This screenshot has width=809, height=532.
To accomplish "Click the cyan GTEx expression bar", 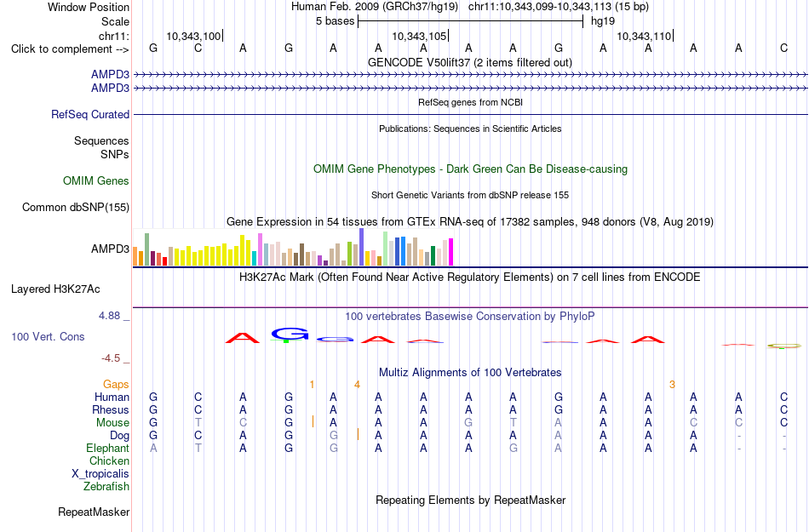I will click(255, 258).
